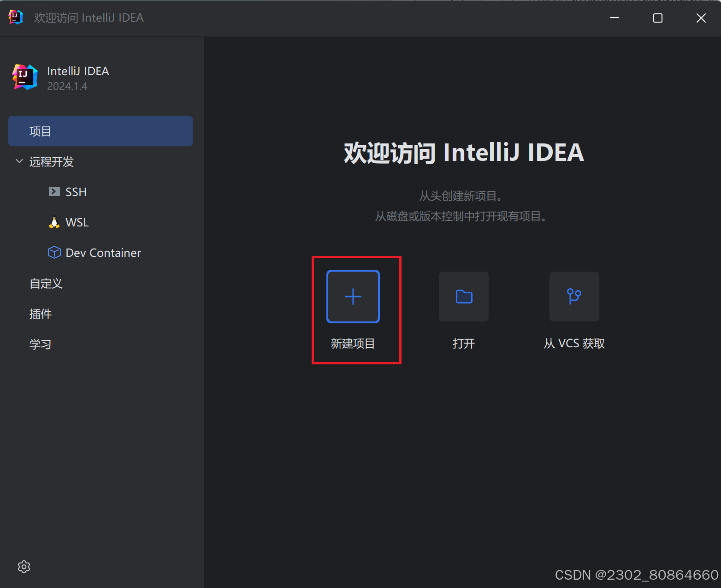Click the 打开 label

coord(464,344)
